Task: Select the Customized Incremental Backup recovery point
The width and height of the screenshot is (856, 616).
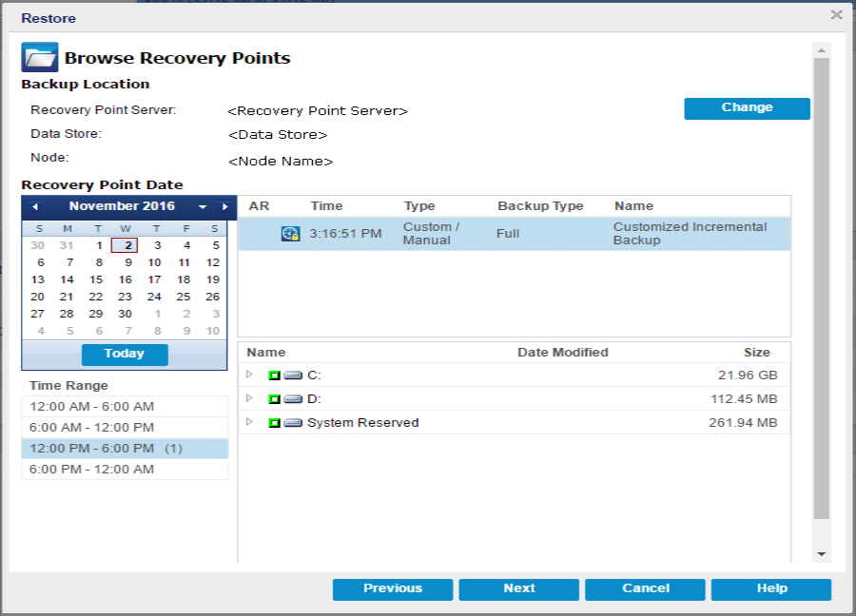Action: click(x=515, y=234)
